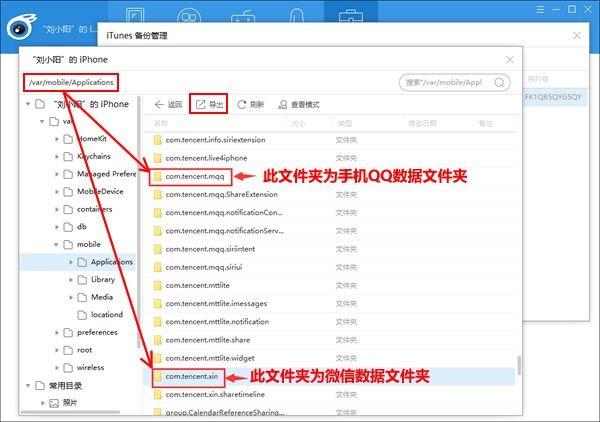The image size is (600, 422).
Task: Select the com.tencent.xin folder row
Action: [x=330, y=376]
